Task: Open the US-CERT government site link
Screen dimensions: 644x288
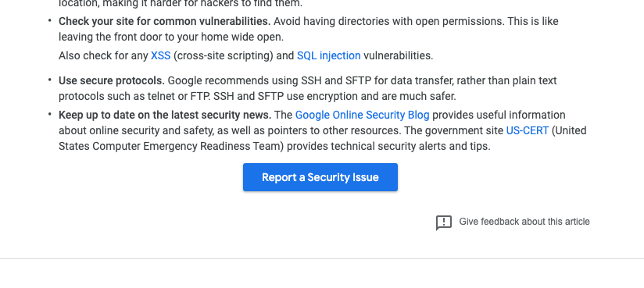Action: coord(528,130)
